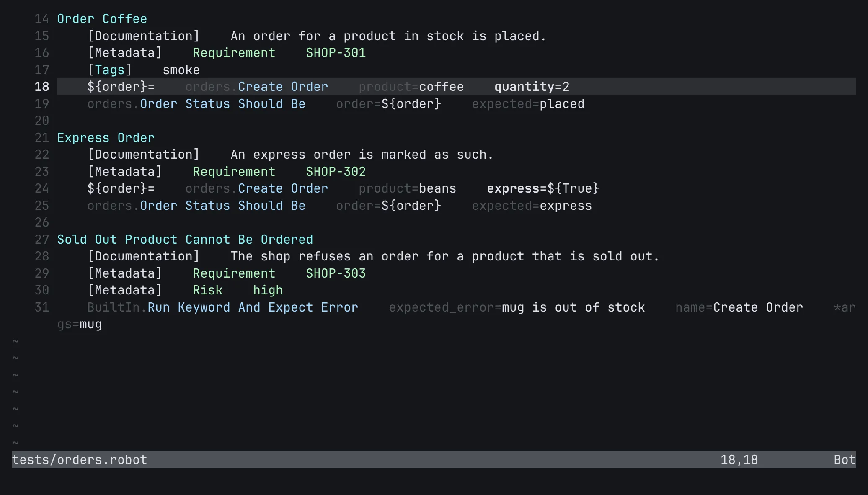Click 'expected=express' argument on line 25
The width and height of the screenshot is (868, 495).
532,206
